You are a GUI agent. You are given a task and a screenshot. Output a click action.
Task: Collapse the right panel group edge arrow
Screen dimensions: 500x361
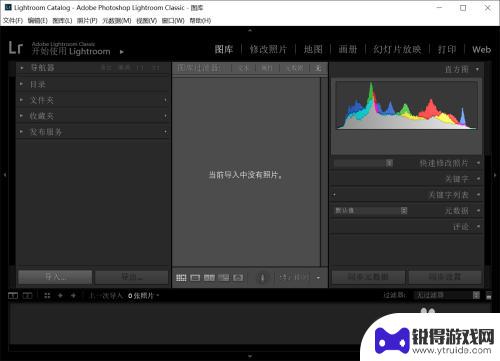495,175
